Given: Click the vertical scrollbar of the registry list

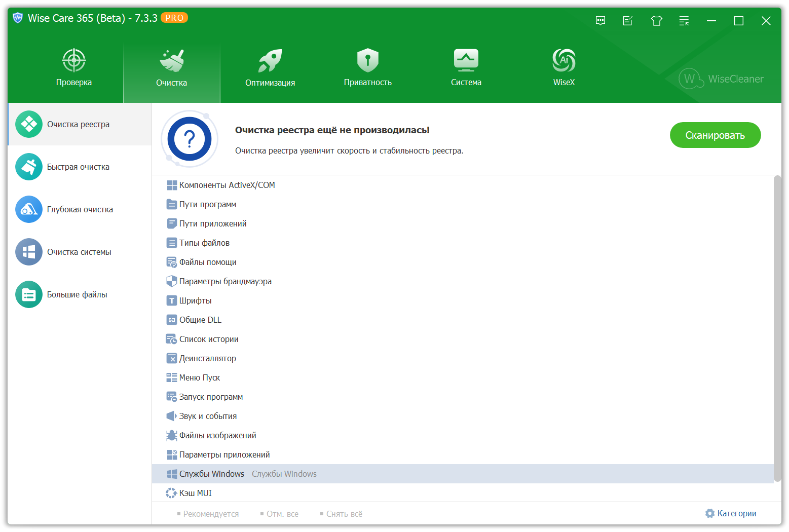Looking at the screenshot, I should coord(777,328).
